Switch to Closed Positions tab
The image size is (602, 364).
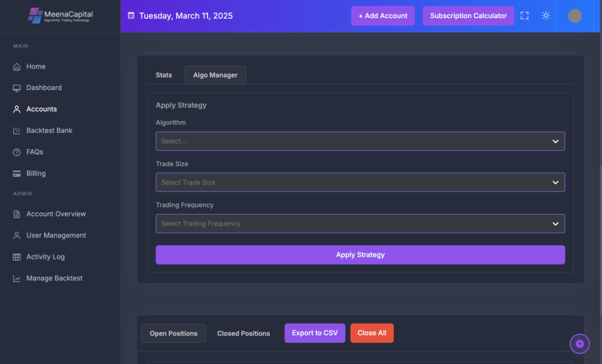243,333
